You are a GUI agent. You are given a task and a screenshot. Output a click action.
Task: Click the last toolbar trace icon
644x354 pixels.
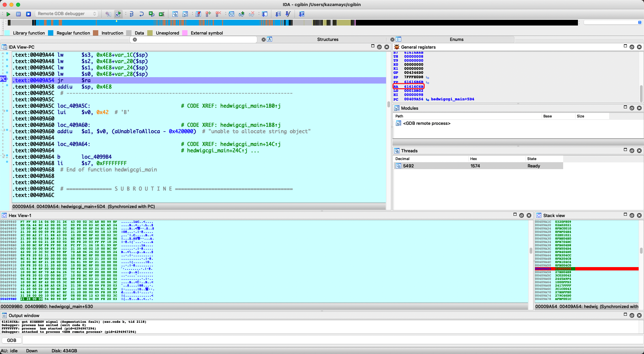pyautogui.click(x=302, y=14)
